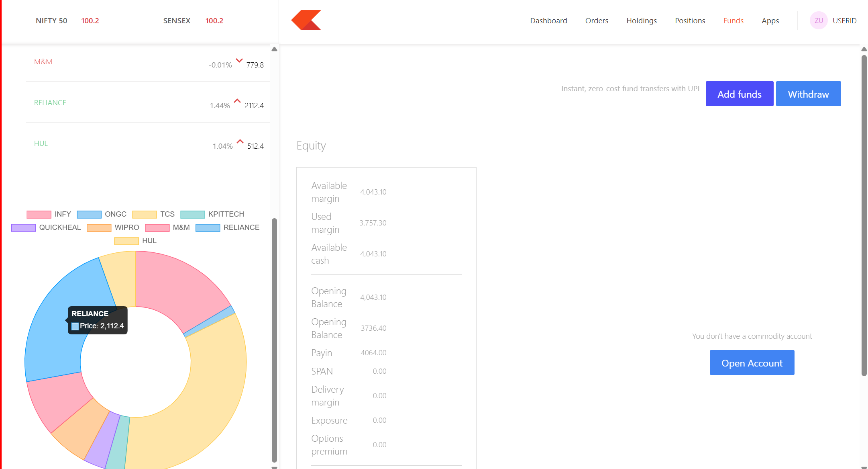Select the M&M watchlist row

148,62
